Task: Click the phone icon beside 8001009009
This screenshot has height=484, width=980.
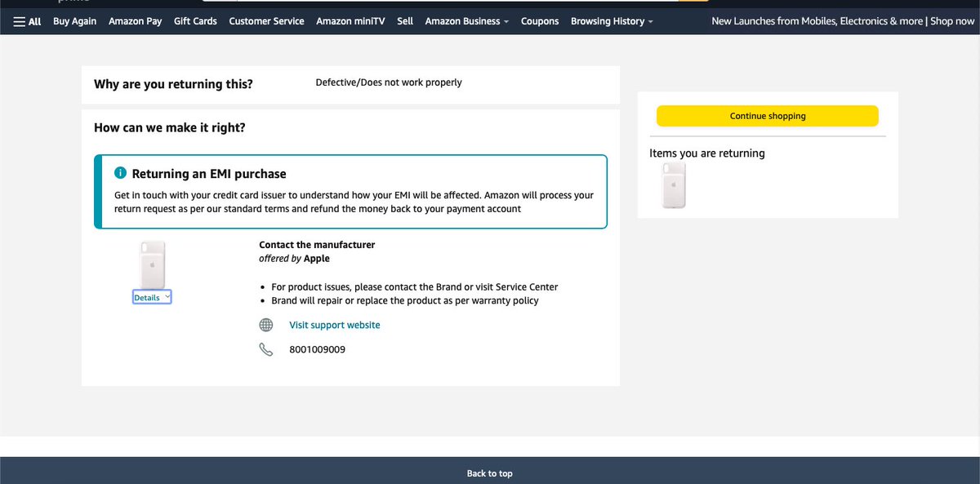Action: [x=266, y=349]
